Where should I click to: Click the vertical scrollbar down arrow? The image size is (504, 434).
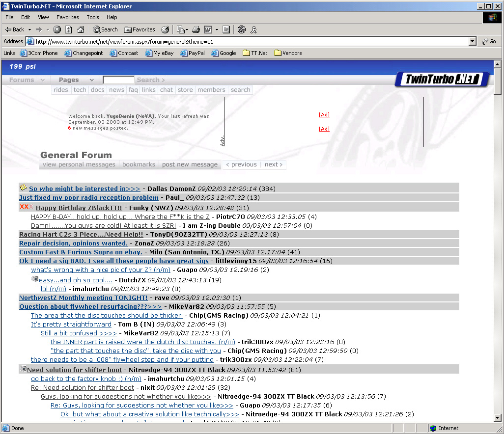[499, 418]
